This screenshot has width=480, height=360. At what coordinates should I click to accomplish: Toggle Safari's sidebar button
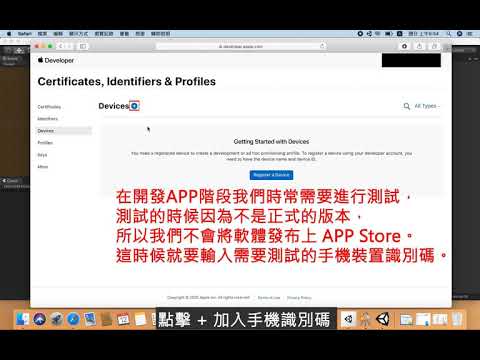pyautogui.click(x=83, y=46)
